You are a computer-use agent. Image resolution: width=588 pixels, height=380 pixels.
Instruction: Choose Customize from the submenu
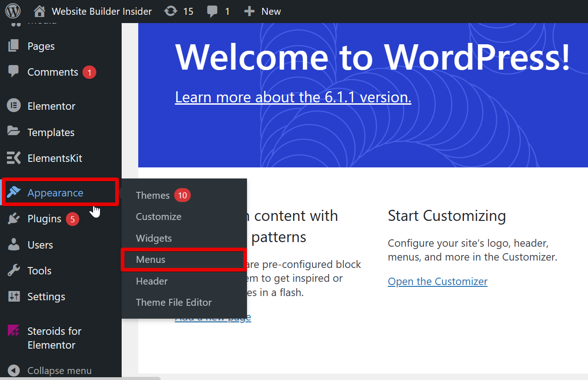(x=159, y=217)
